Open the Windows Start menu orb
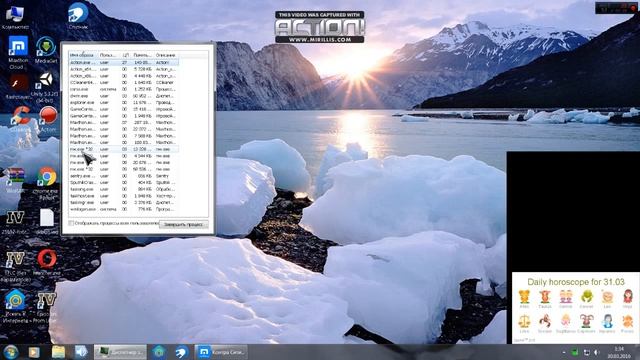Screen dimensions: 640x360 (11, 352)
